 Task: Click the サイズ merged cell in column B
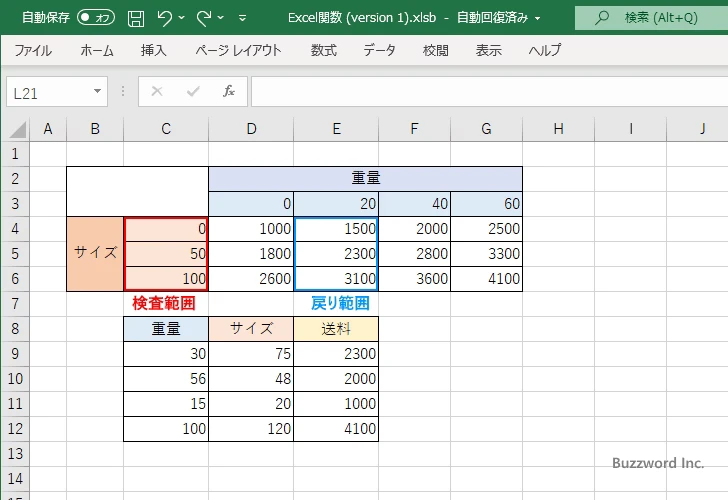click(95, 253)
